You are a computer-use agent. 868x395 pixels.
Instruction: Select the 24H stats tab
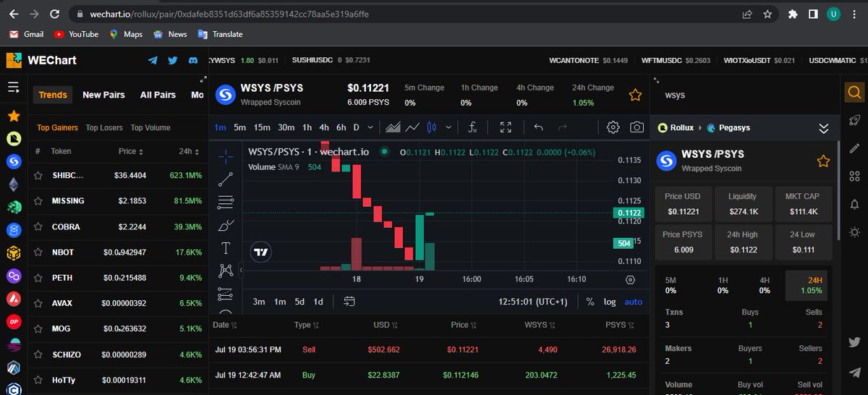coord(806,286)
